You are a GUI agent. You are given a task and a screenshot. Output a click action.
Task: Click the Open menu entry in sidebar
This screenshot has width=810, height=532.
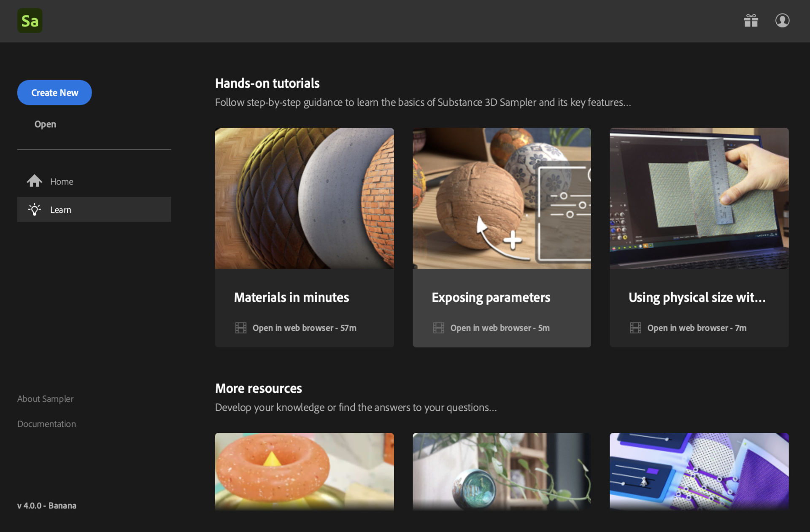pos(45,124)
